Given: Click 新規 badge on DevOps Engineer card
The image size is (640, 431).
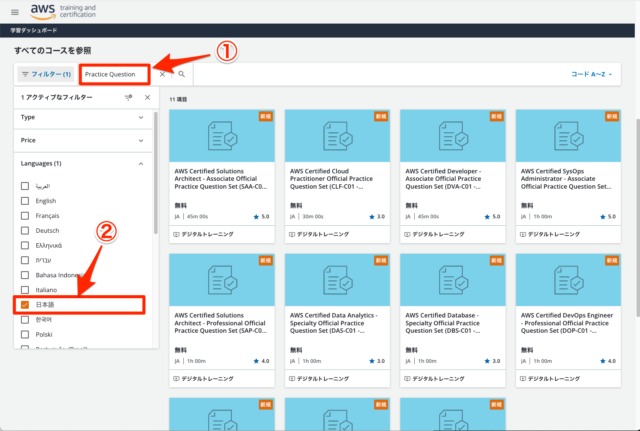Looking at the screenshot, I should point(612,260).
